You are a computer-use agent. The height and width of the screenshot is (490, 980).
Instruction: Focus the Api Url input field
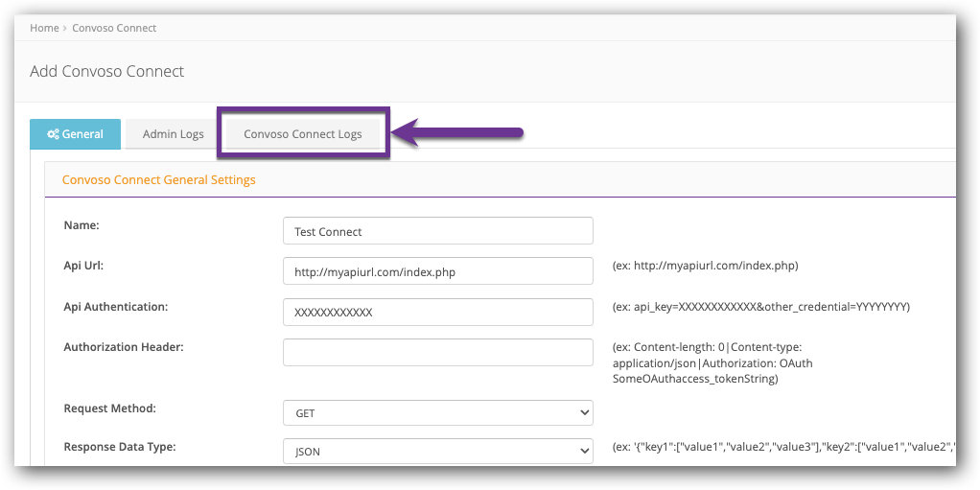[x=437, y=271]
